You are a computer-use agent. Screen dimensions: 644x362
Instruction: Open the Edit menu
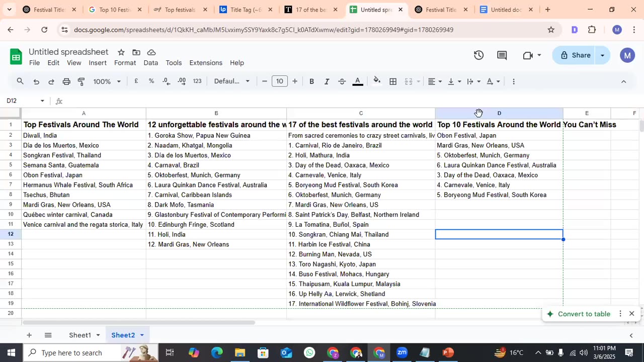pos(53,63)
